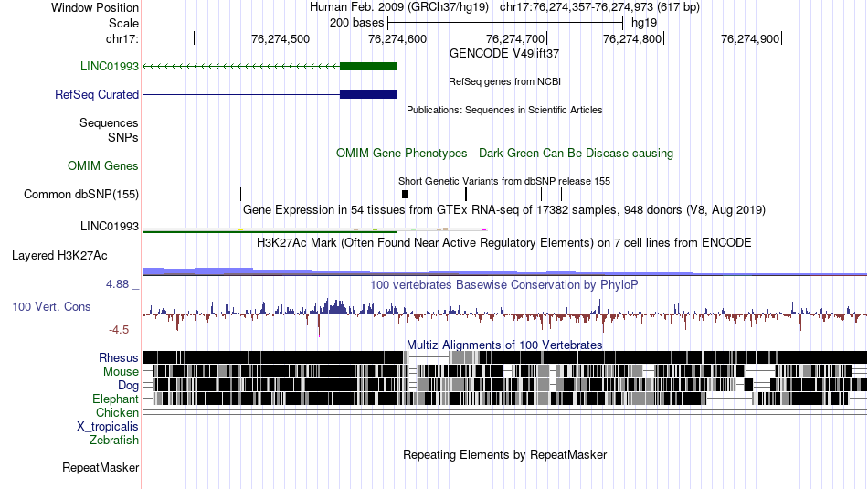The height and width of the screenshot is (489, 868).
Task: Click the 76,274,900 ruler position
Action: click(750, 38)
